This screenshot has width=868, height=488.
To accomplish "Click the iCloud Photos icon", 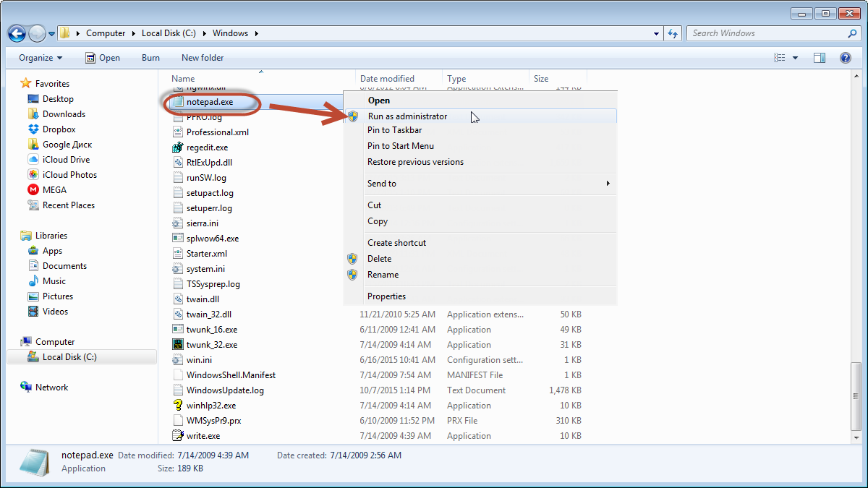I will pos(33,175).
